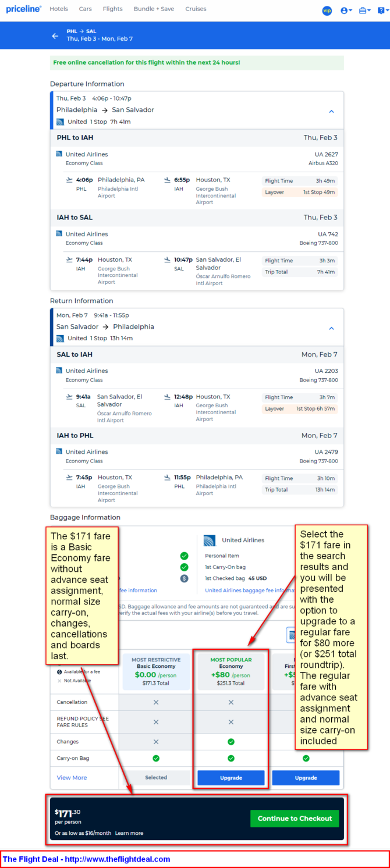Screen dimensions: 390x868
Task: Click 'REFUND POLICY SEE FARE RULES' row label
Action: pyautogui.click(x=83, y=722)
